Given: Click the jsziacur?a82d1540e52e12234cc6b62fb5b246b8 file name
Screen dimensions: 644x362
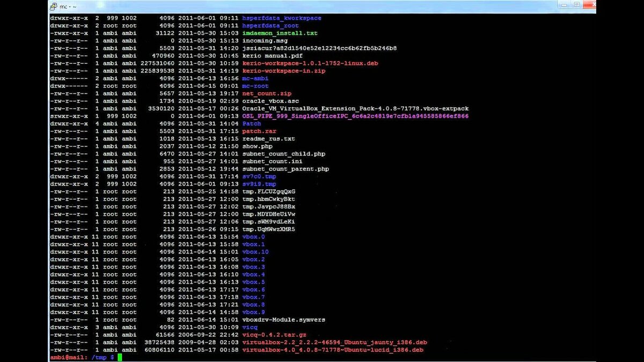Looking at the screenshot, I should (x=319, y=48).
